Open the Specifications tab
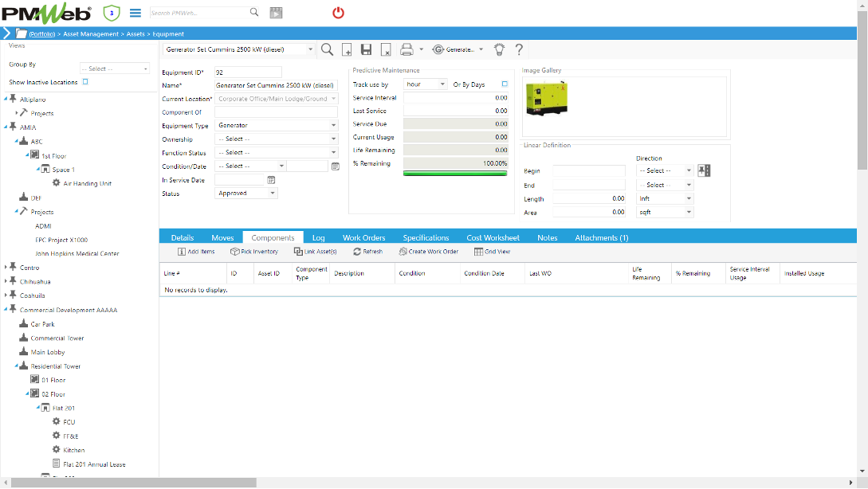The width and height of the screenshot is (868, 489). tap(426, 238)
